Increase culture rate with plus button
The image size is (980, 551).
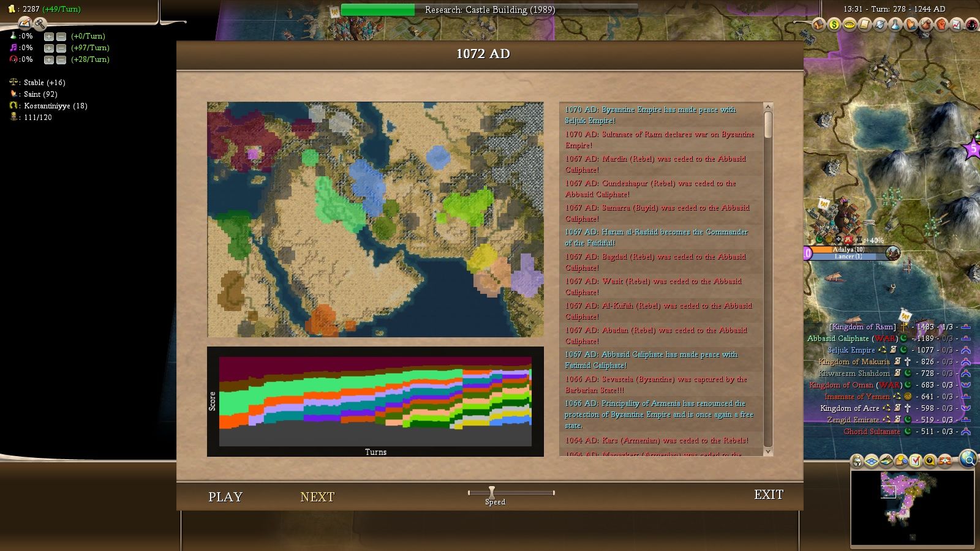[49, 48]
